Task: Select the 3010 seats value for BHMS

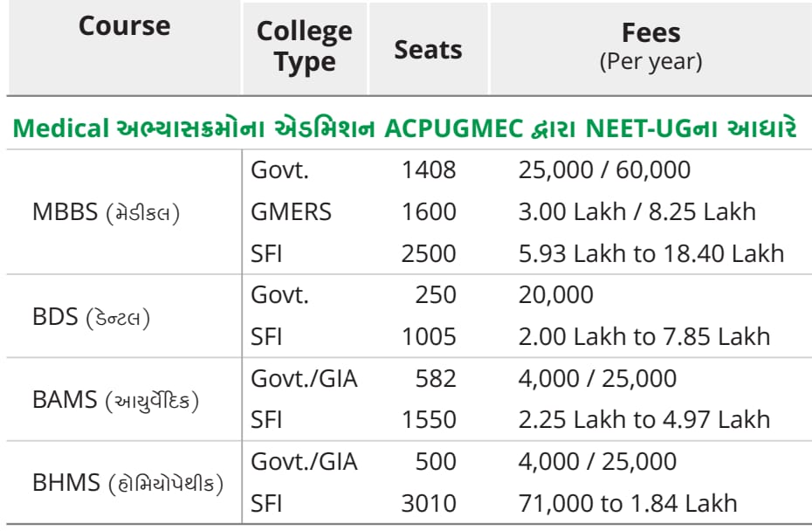Action: pos(429,504)
